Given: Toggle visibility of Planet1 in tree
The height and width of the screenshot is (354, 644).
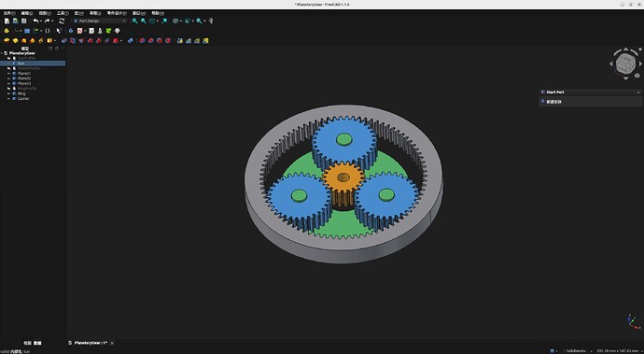Looking at the screenshot, I should [8, 73].
